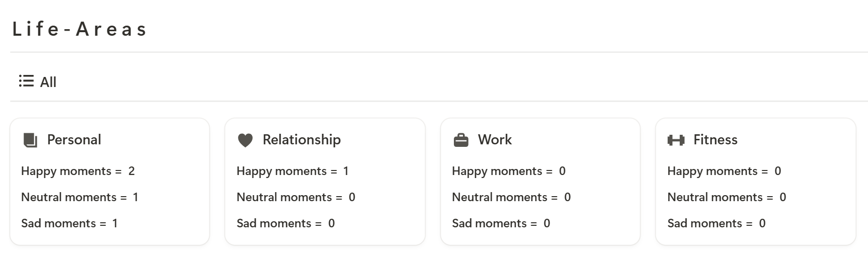Open the Fitness card title
The width and height of the screenshot is (868, 259).
715,140
